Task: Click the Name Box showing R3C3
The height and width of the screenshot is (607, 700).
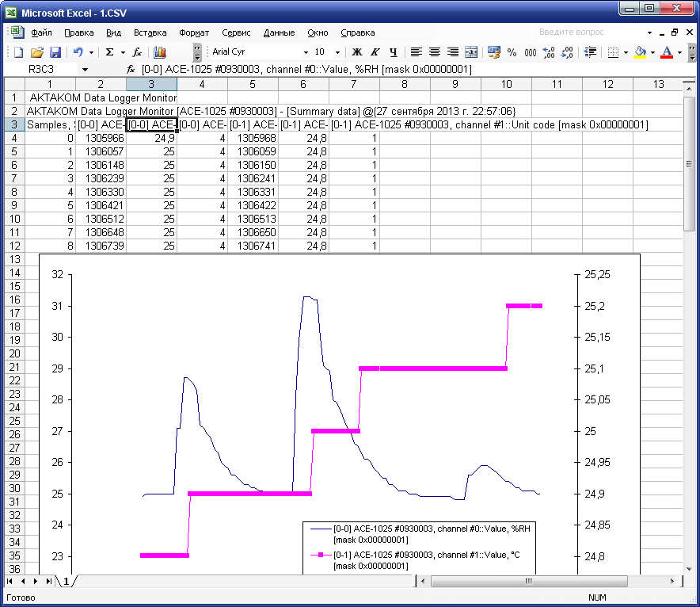Action: coord(41,69)
